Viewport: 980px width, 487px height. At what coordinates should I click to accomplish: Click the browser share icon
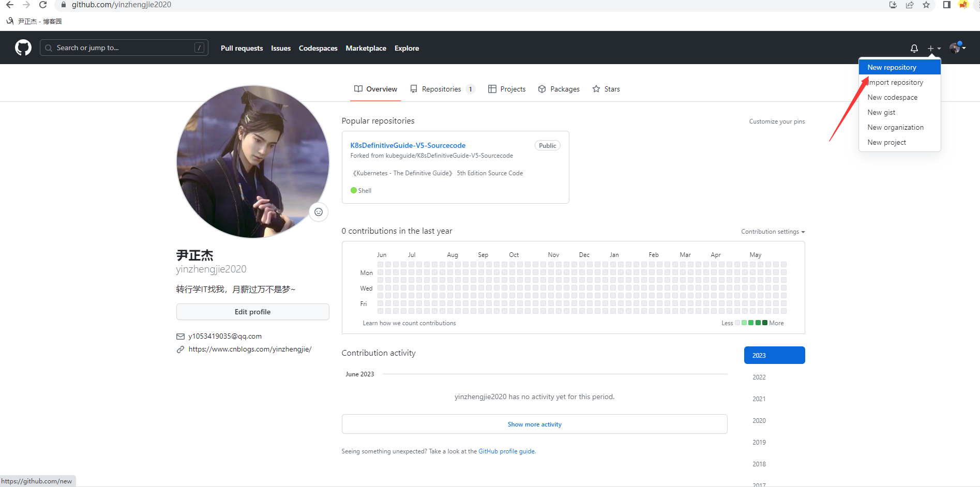909,5
